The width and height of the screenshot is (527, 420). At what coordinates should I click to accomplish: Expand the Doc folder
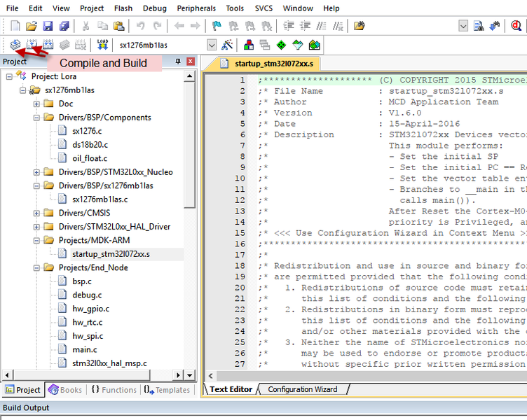pos(36,104)
